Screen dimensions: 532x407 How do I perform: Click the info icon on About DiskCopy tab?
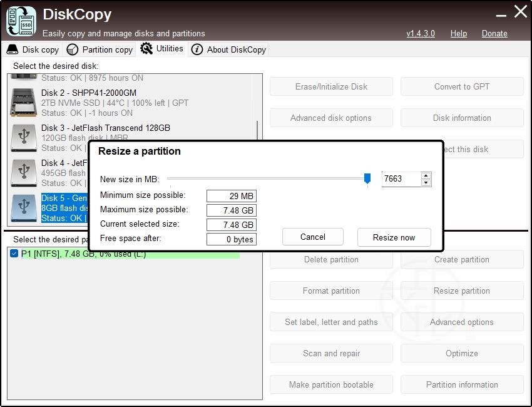pyautogui.click(x=197, y=49)
